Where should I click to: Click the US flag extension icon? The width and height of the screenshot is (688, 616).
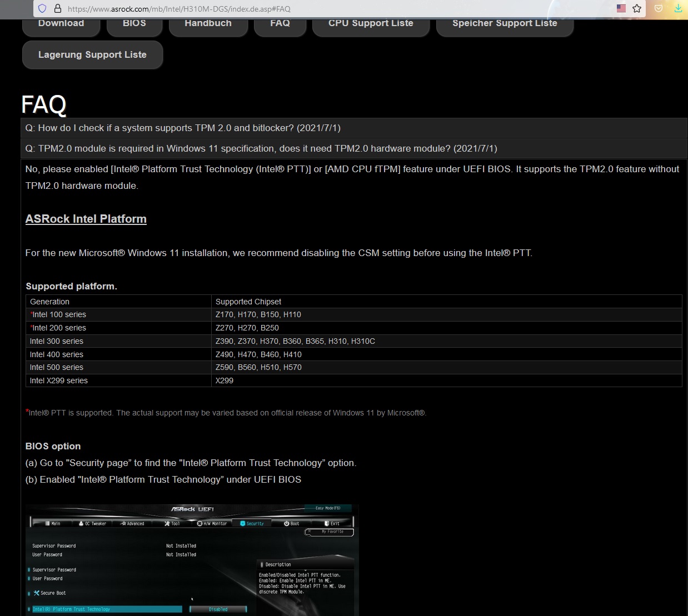[621, 8]
